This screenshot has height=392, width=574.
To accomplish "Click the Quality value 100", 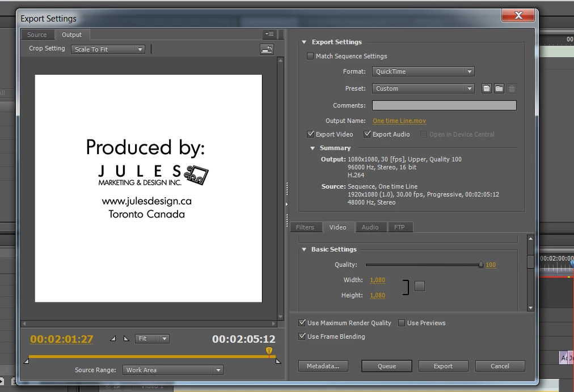I will point(491,265).
